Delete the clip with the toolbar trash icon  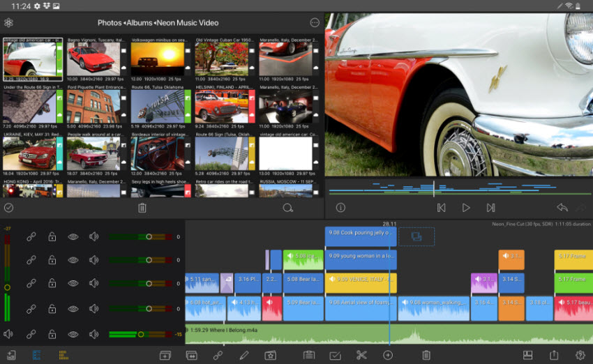(426, 355)
